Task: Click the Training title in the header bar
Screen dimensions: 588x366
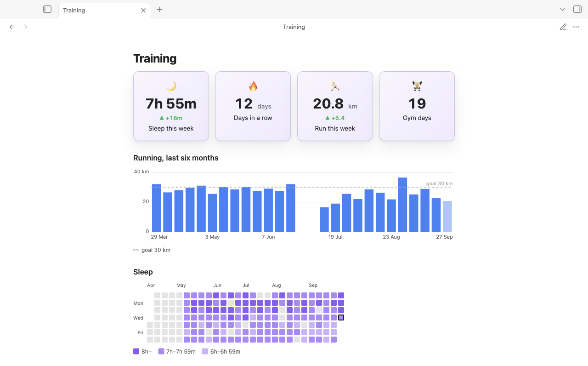Action: point(294,27)
